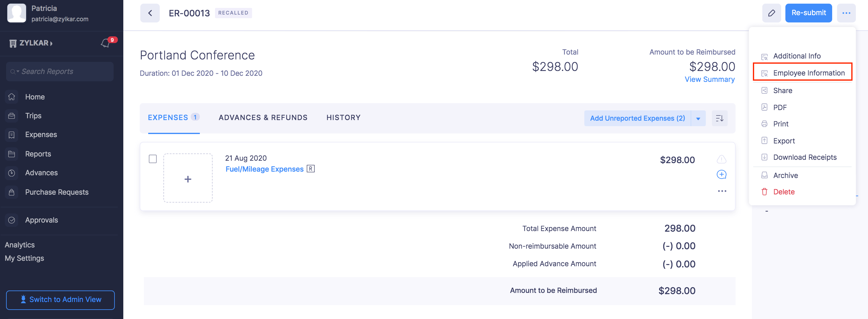Click the circled plus icon on expense row
This screenshot has height=319, width=868.
[x=721, y=174]
